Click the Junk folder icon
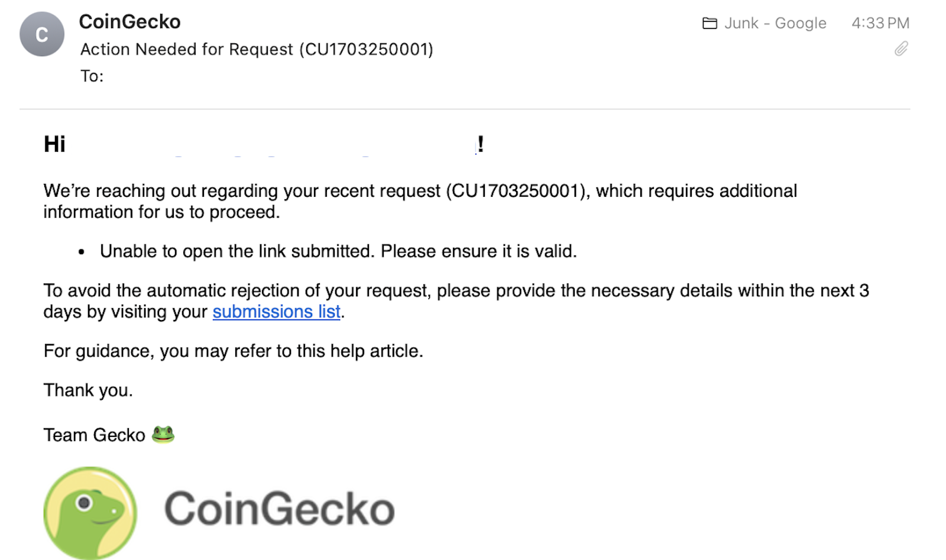This screenshot has height=560, width=946. click(710, 24)
